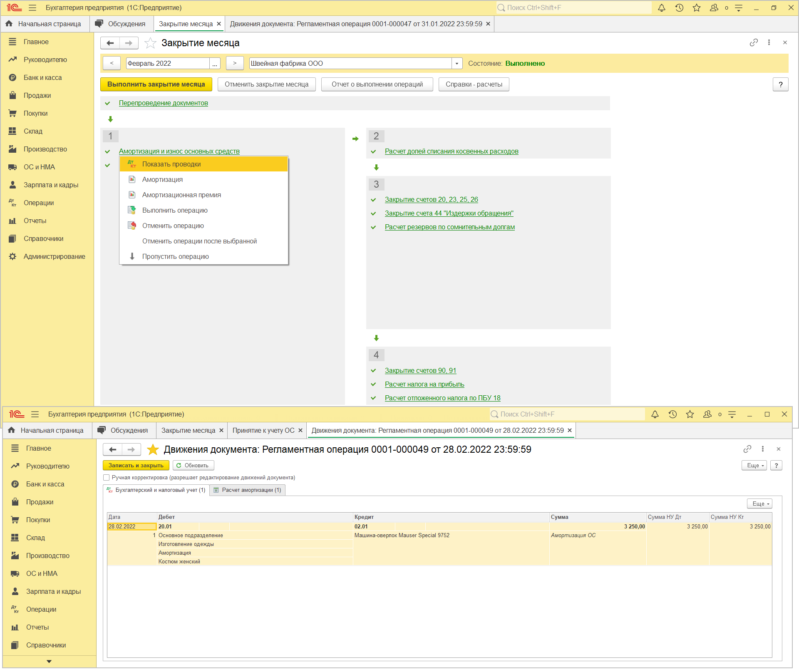The image size is (799, 672).
Task: Open the three-dot options of Закрытие месяца form
Action: (769, 42)
